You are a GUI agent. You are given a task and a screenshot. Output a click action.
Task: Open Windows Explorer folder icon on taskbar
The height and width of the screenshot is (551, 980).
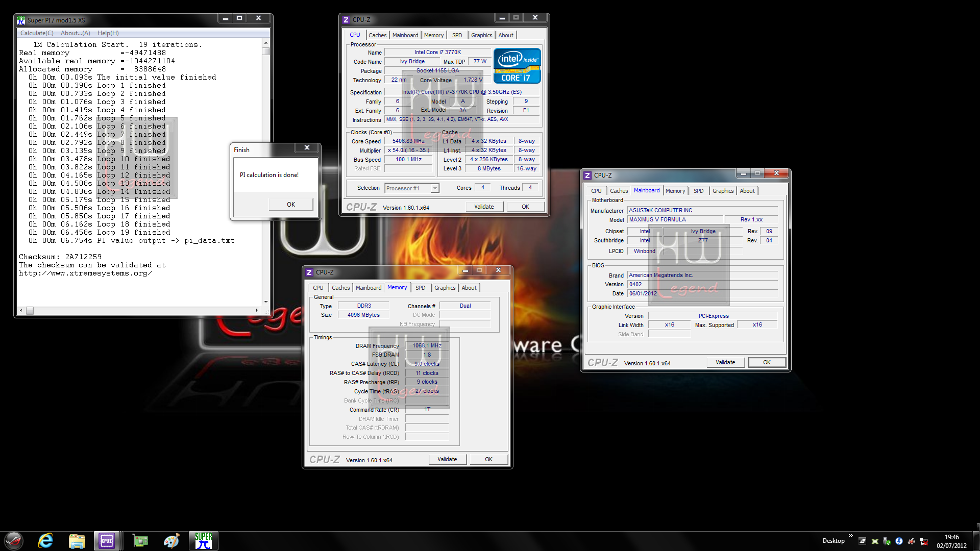(77, 541)
